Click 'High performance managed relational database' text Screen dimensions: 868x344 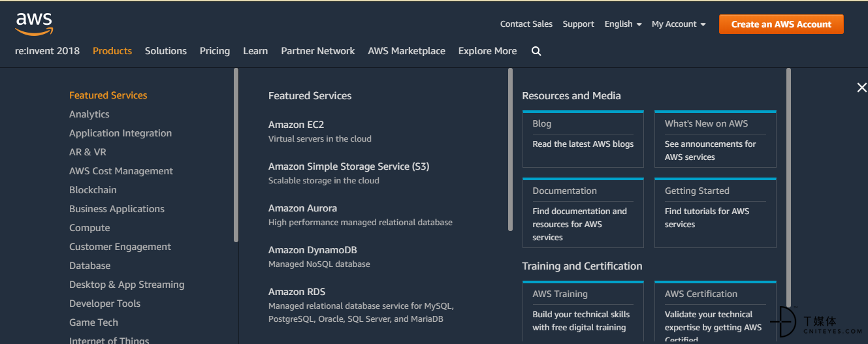click(361, 223)
